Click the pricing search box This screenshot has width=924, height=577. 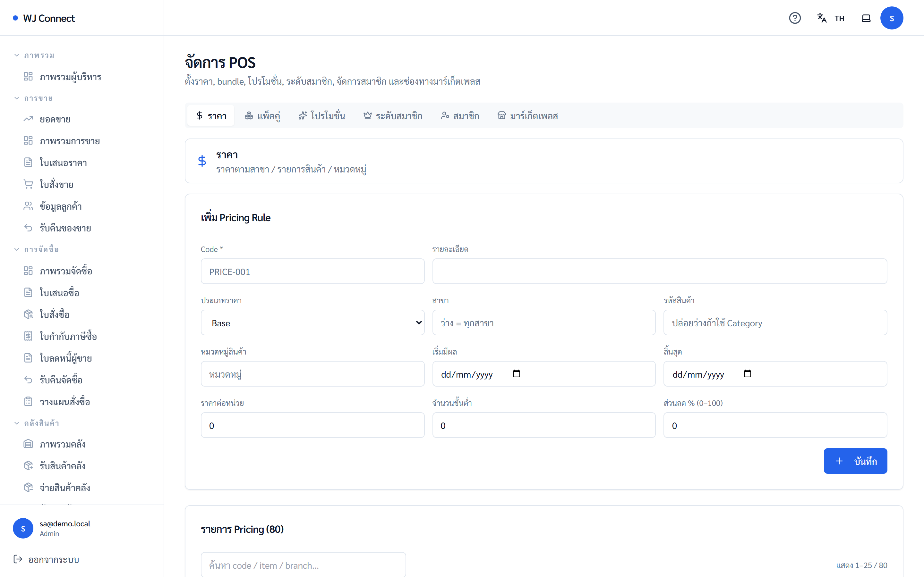point(303,565)
